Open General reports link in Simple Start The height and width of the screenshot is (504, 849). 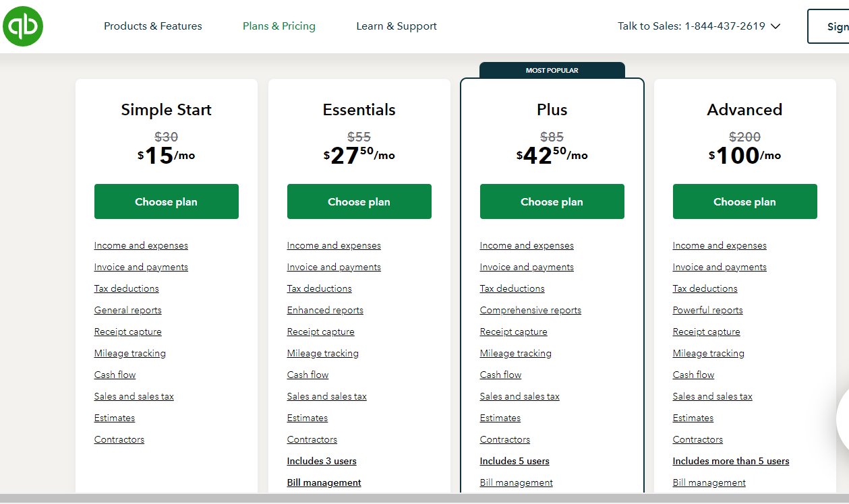(128, 310)
